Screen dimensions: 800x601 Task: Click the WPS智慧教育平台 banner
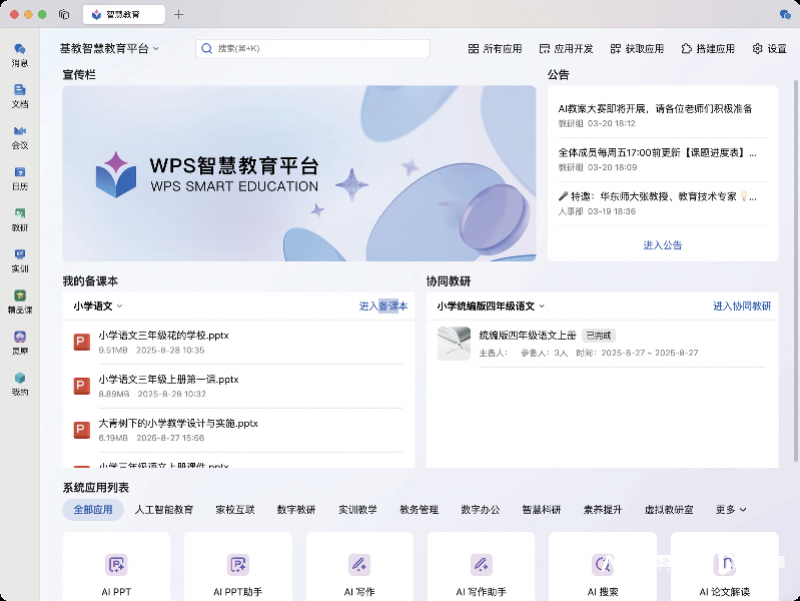click(x=299, y=173)
